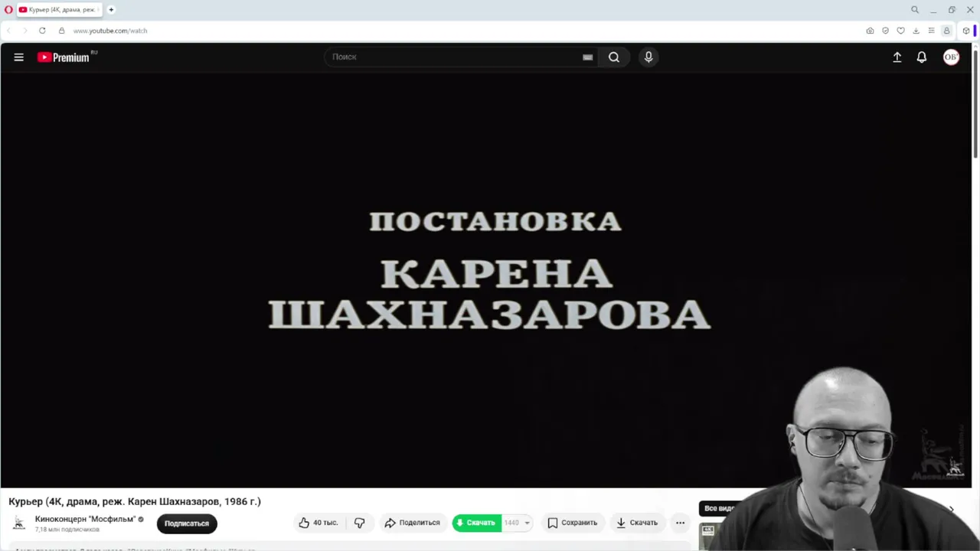Open the Мосфильм channel avatar
This screenshot has height=551, width=980.
(x=20, y=523)
